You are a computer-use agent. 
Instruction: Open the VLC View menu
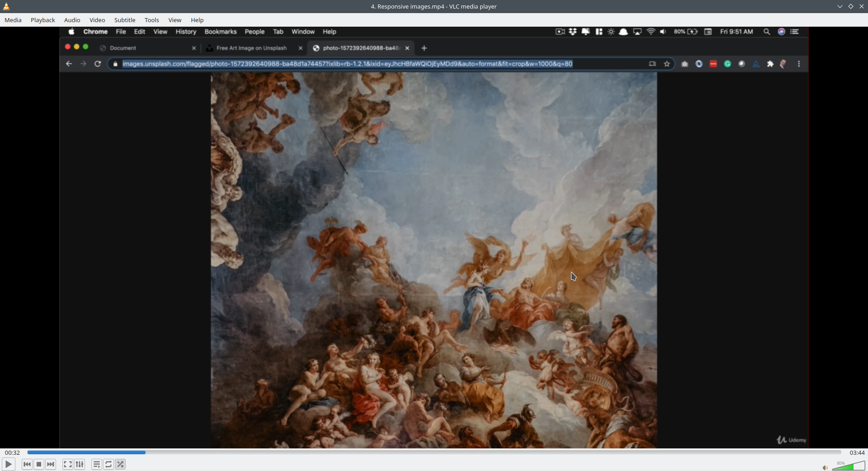click(175, 20)
